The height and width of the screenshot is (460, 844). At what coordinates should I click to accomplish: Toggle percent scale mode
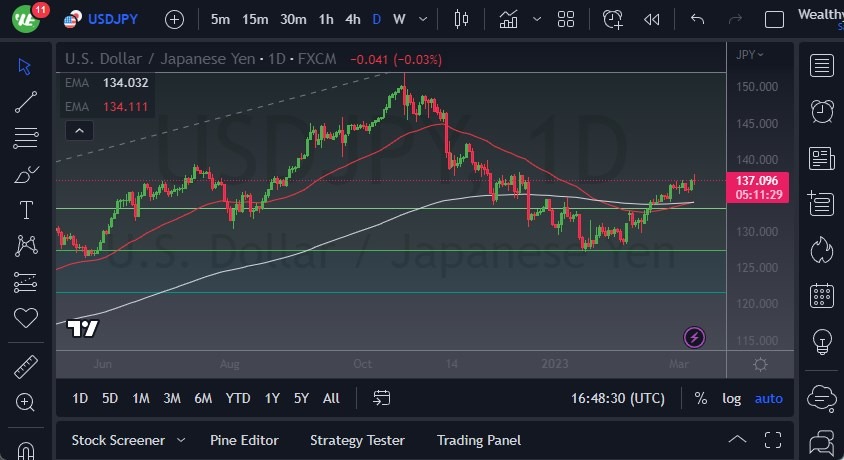pyautogui.click(x=700, y=398)
